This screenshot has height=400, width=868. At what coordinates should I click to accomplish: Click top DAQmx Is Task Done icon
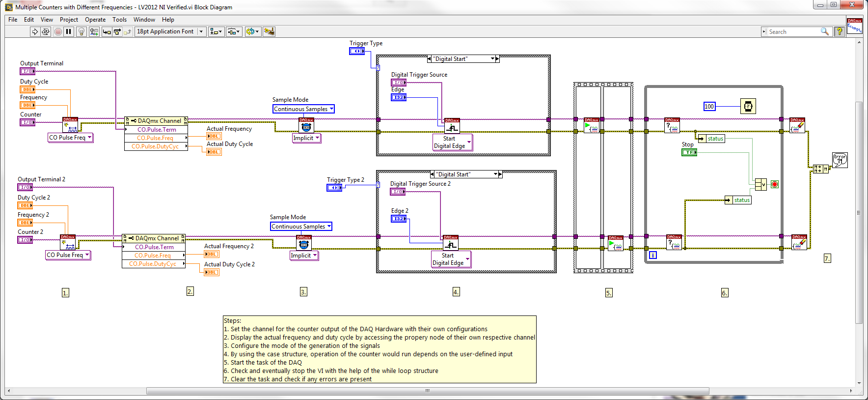[x=672, y=125]
